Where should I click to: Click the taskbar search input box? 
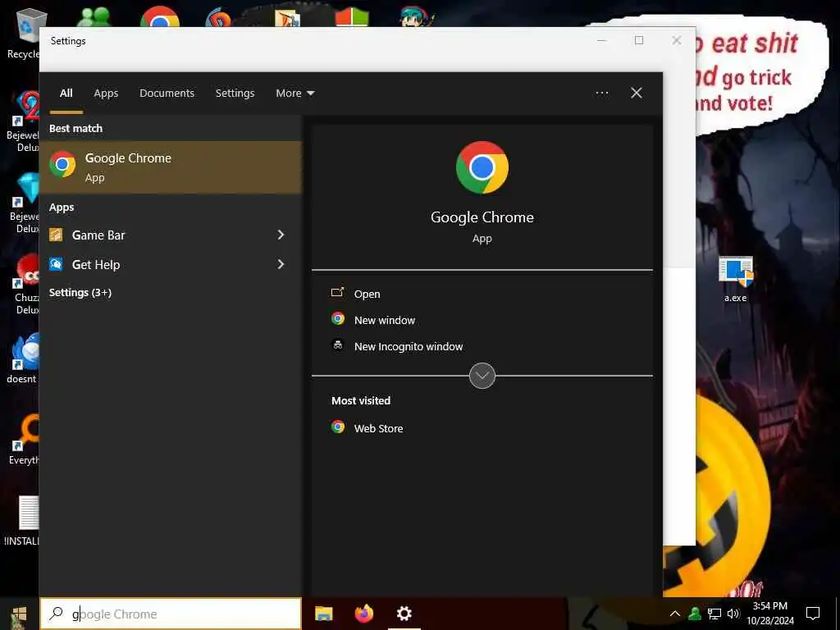pyautogui.click(x=171, y=614)
